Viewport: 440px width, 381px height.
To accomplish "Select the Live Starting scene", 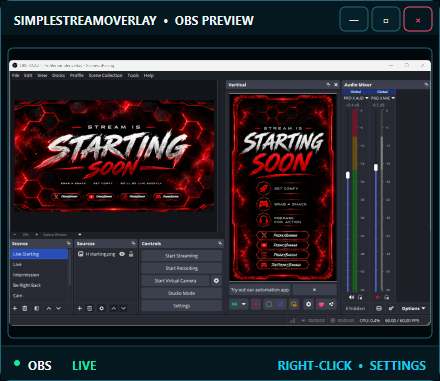I will [39, 254].
